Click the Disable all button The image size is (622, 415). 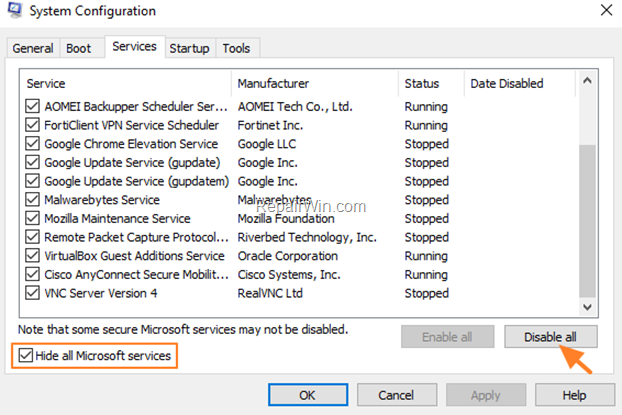click(551, 337)
